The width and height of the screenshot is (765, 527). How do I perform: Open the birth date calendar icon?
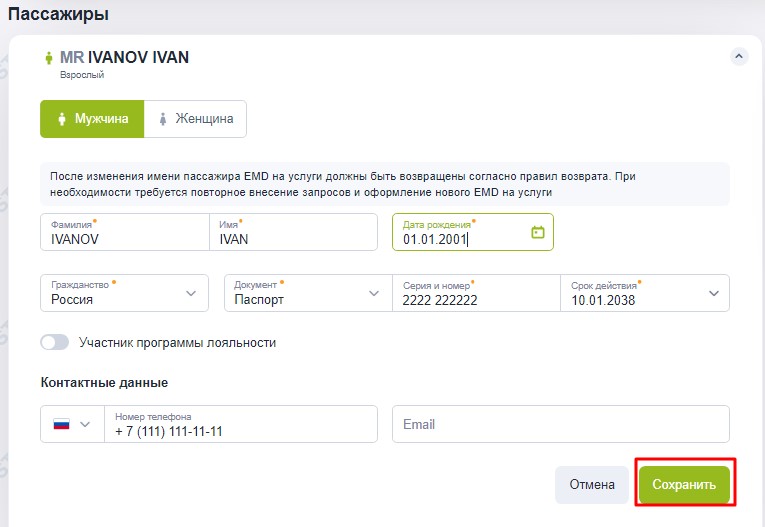coord(538,232)
